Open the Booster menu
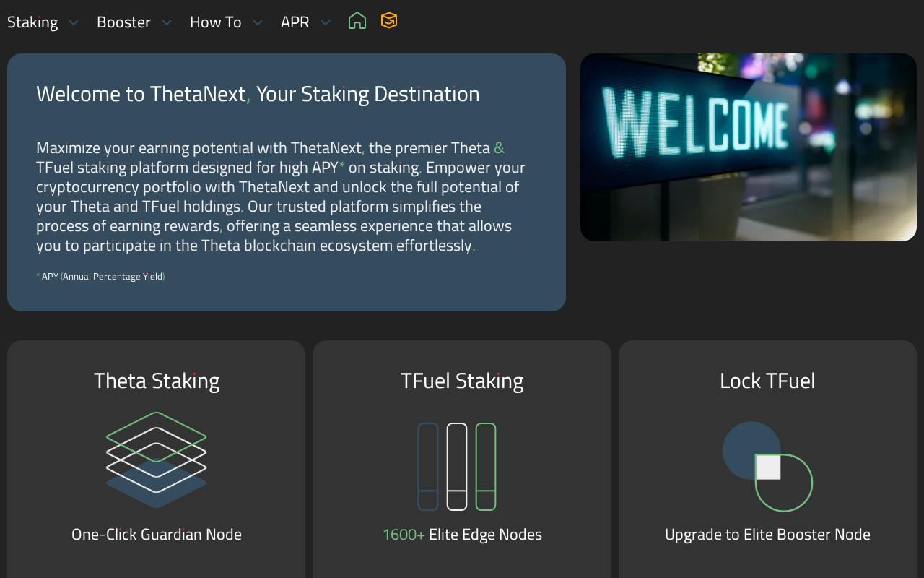This screenshot has height=578, width=924. click(123, 22)
